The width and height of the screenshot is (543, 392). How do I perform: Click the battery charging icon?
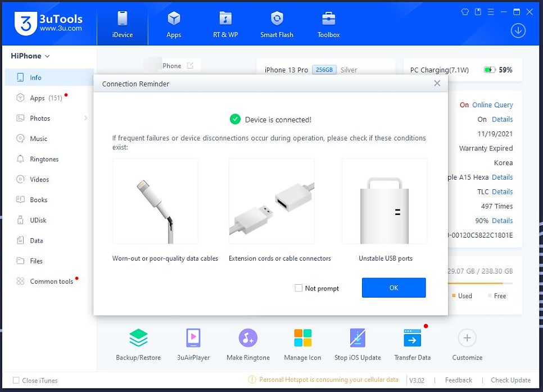[x=490, y=70]
